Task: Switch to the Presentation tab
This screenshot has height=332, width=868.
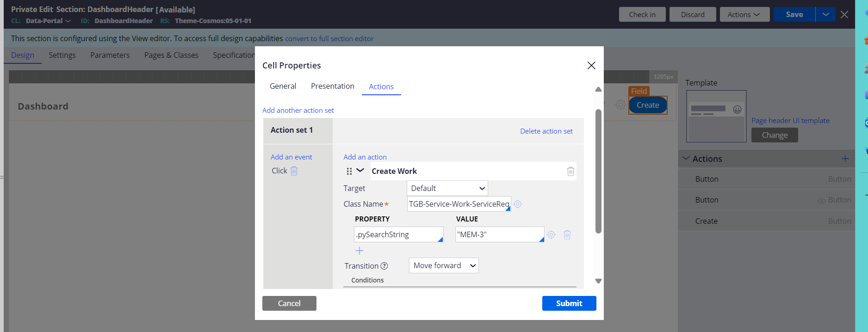Action: click(332, 86)
